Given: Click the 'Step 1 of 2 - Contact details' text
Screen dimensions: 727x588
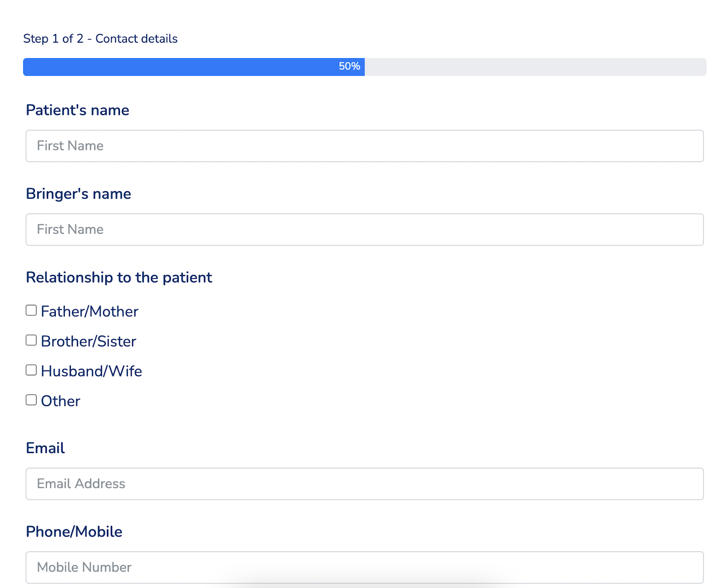Looking at the screenshot, I should click(100, 39).
